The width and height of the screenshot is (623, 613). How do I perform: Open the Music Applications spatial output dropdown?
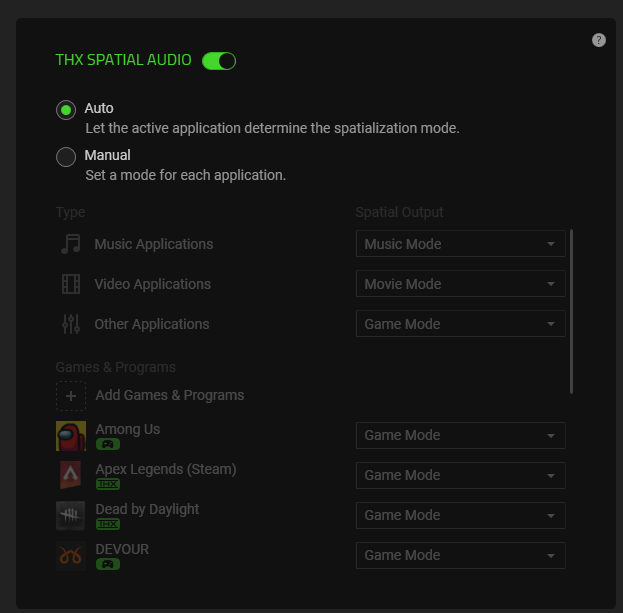pos(460,244)
